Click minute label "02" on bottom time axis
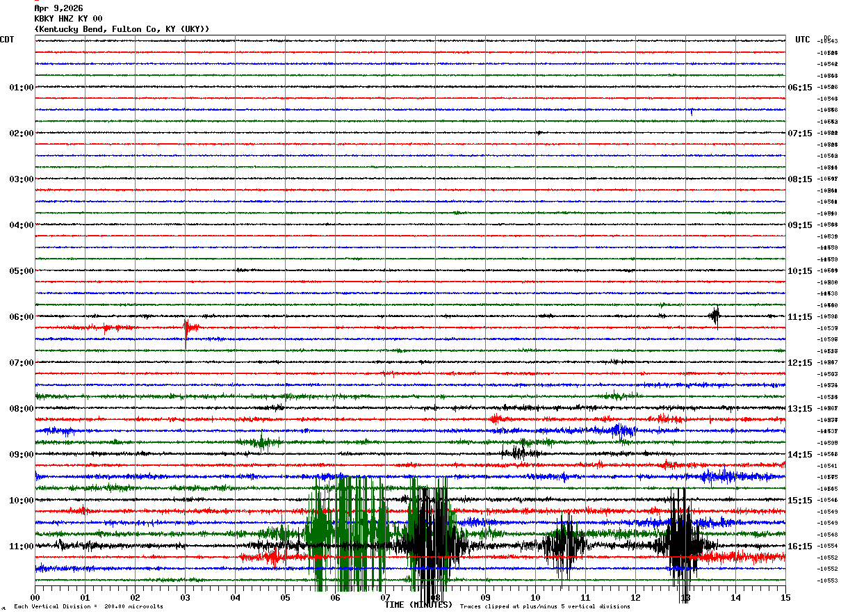This screenshot has height=616, width=841. (x=135, y=597)
